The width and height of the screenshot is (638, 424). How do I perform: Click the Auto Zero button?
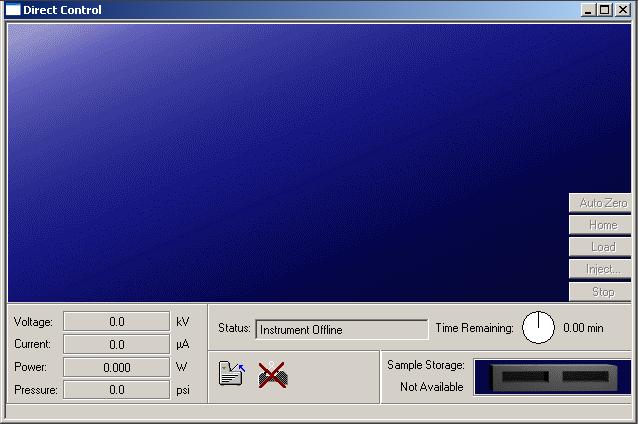pyautogui.click(x=600, y=203)
